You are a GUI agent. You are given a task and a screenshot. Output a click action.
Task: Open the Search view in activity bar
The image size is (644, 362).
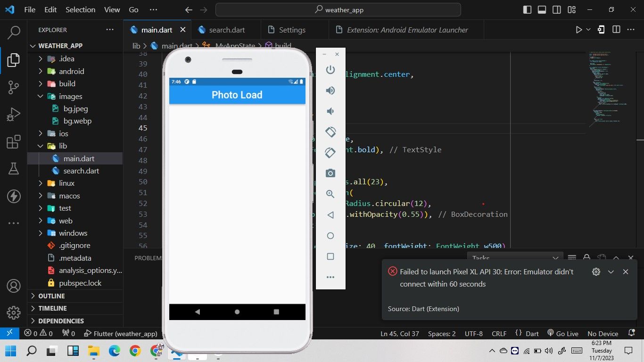coord(14,33)
